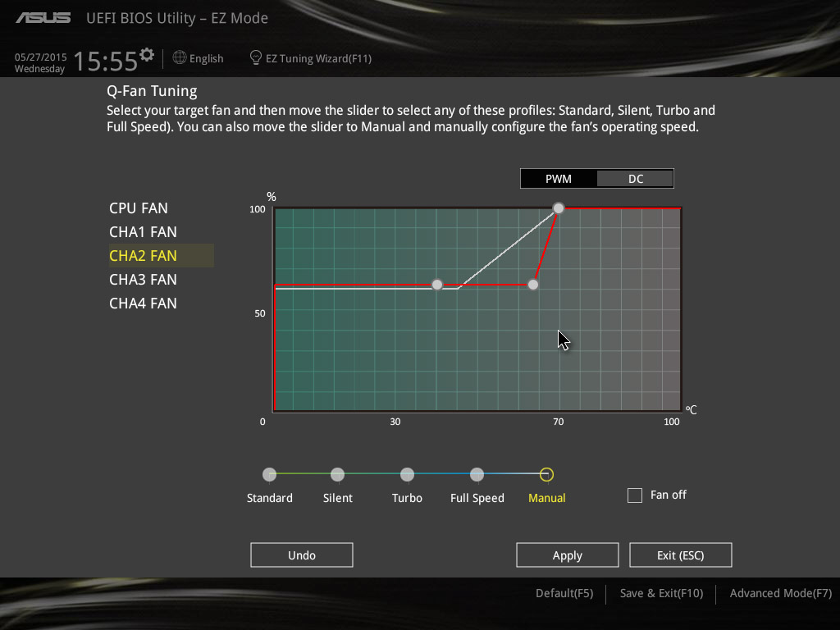Screen dimensions: 840x630
Task: Select the Standard fan profile point
Action: coord(269,475)
